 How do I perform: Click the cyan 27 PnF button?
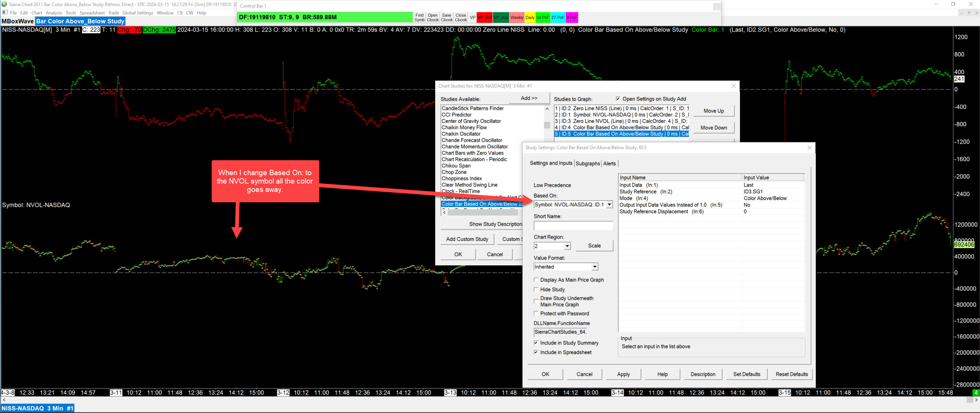click(557, 18)
